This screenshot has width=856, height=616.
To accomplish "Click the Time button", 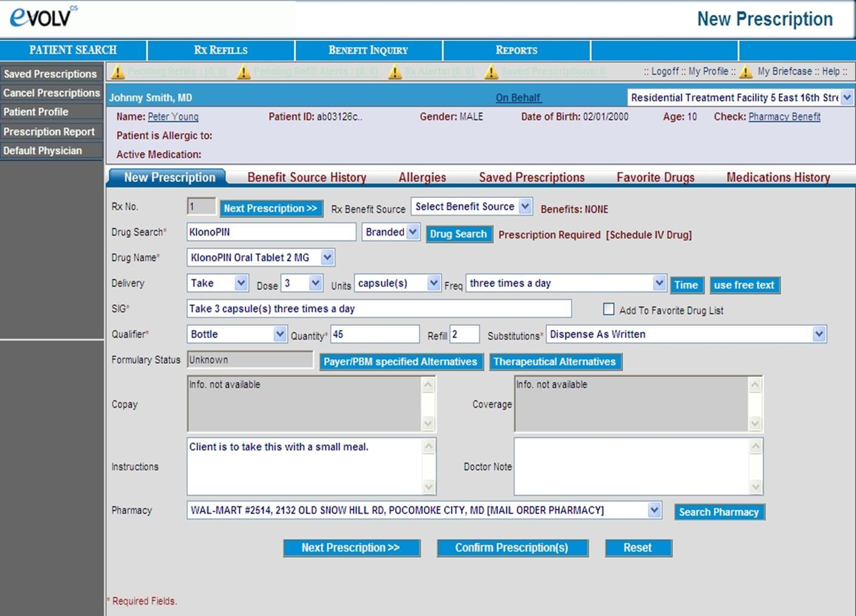I will pyautogui.click(x=686, y=285).
